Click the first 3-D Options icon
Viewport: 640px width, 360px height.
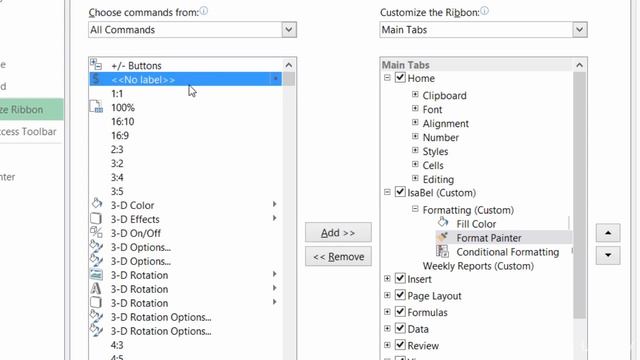96,246
